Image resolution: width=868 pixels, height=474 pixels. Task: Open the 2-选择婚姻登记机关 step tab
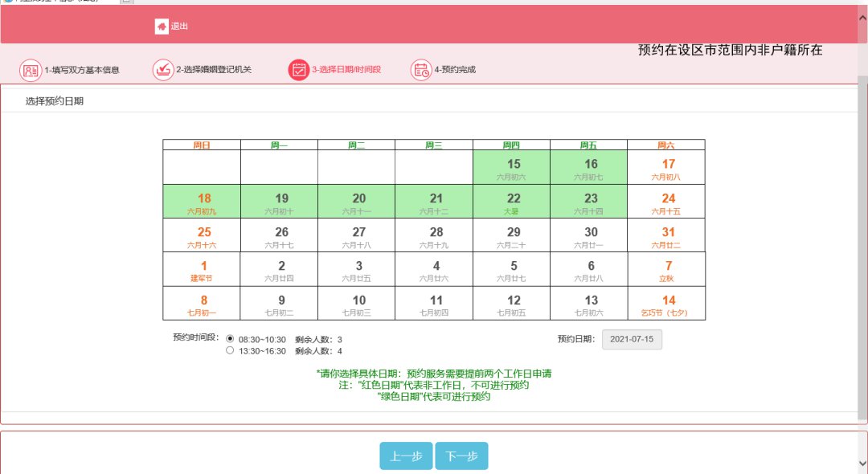point(214,70)
